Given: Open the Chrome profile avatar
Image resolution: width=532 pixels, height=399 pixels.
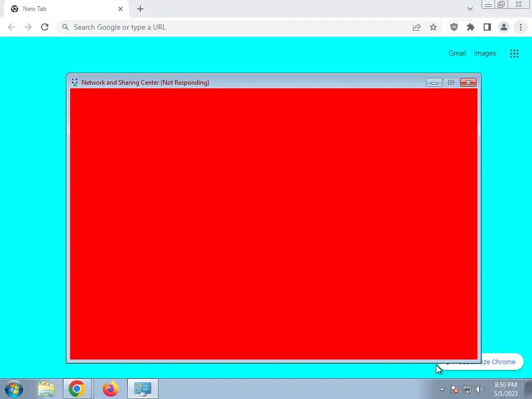Looking at the screenshot, I should [504, 27].
